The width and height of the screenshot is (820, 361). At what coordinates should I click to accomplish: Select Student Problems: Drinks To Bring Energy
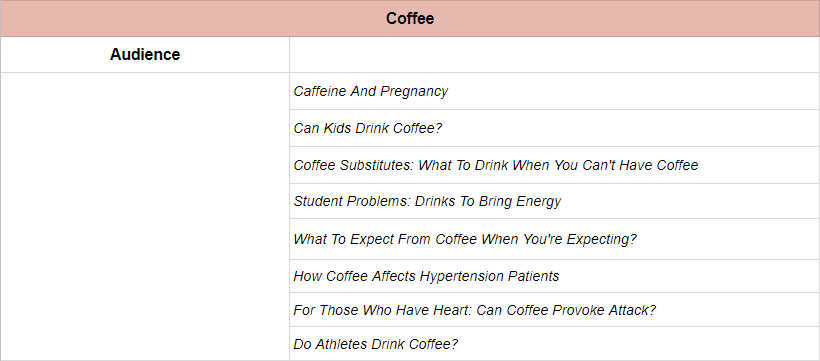(x=554, y=201)
